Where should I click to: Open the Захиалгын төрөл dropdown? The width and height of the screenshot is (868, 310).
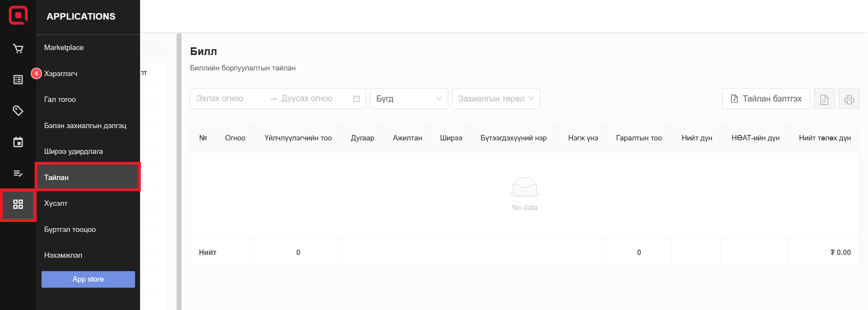point(496,99)
